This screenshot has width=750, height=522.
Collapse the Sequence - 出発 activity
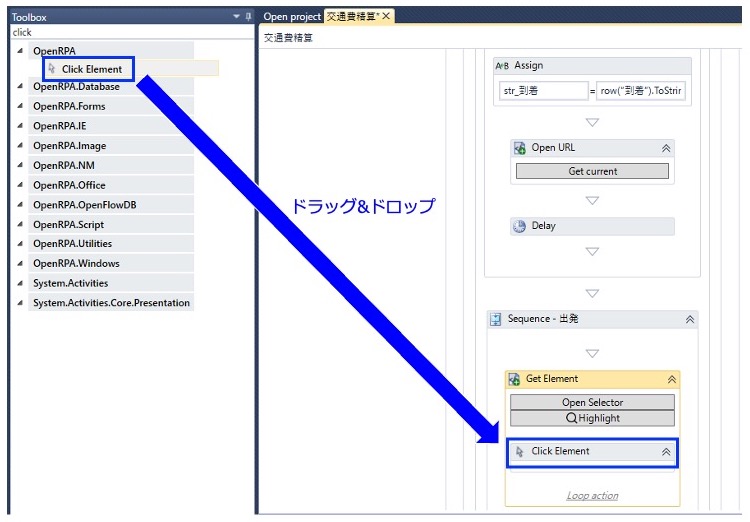[x=690, y=319]
